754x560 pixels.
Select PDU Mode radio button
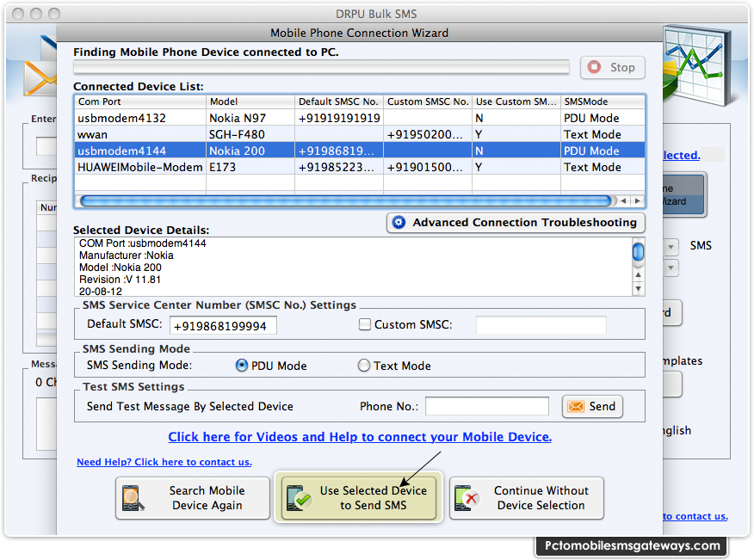click(241, 366)
